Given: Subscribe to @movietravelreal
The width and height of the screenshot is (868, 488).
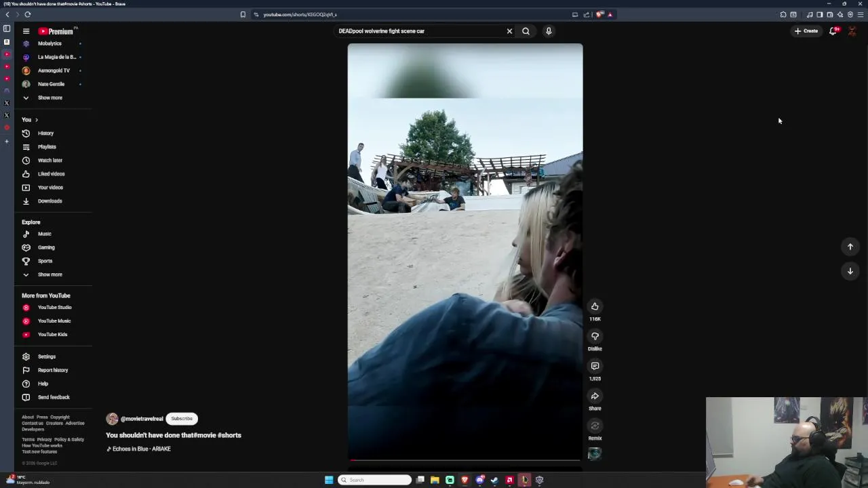Looking at the screenshot, I should pyautogui.click(x=182, y=419).
